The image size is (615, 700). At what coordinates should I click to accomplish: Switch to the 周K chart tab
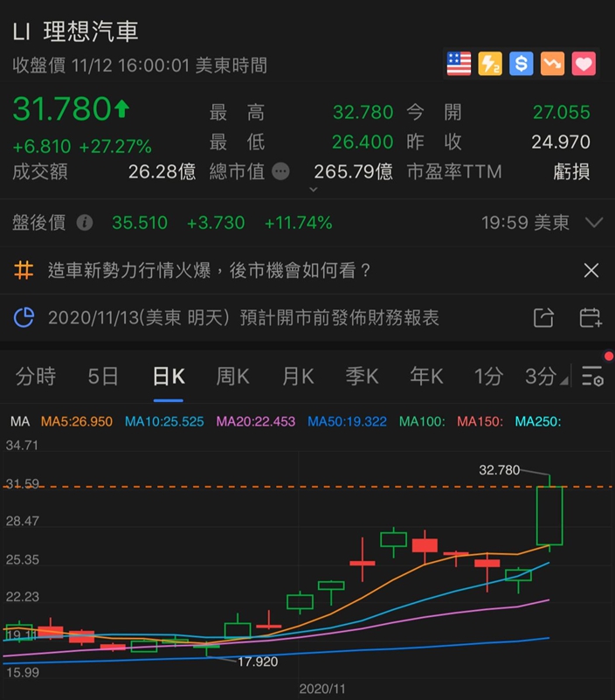point(232,377)
